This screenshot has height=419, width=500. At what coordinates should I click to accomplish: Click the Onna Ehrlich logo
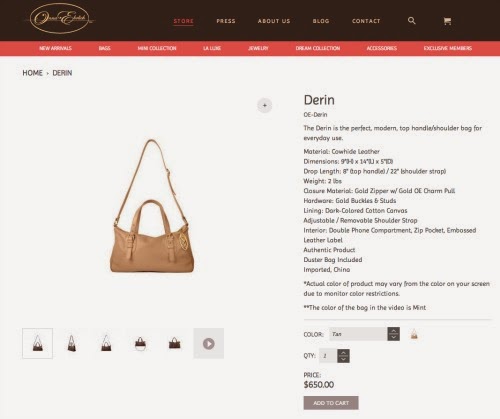tap(60, 18)
